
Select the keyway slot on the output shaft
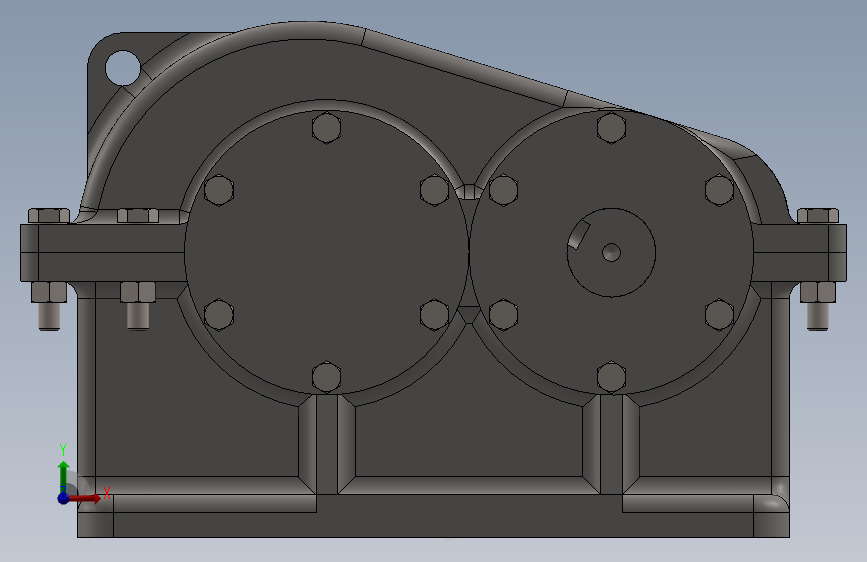click(x=578, y=234)
